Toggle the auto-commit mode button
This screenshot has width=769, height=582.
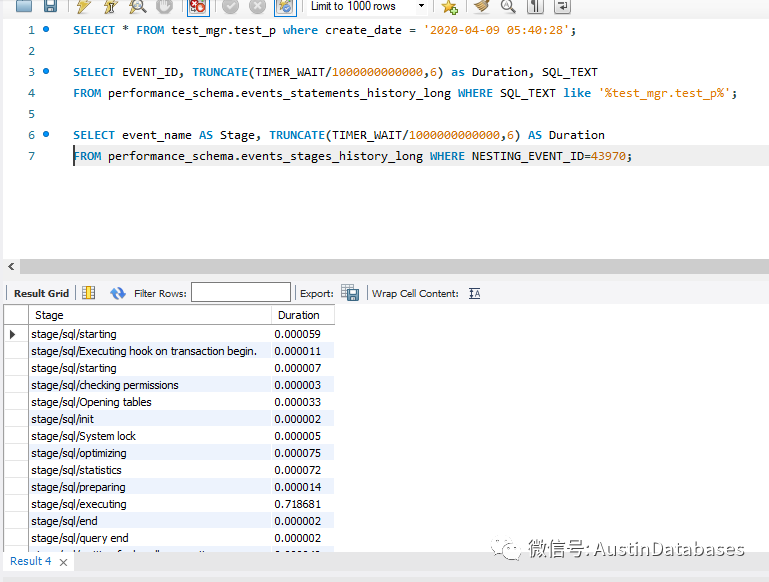[x=285, y=6]
